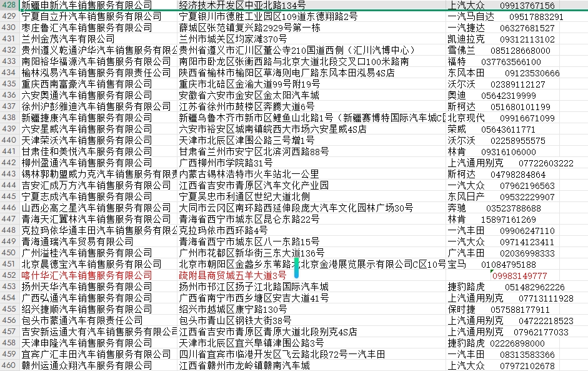Select cell 一汽丰田 08313583366
Screen dimensions: 588x371
501,355
